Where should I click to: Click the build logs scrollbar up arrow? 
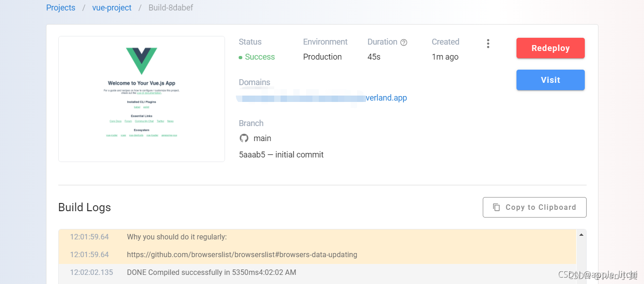581,235
